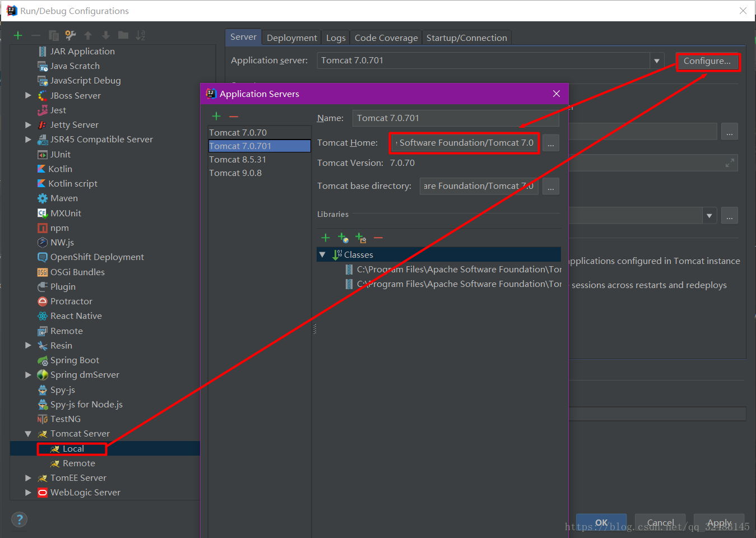Add library with package icon
756x538 pixels.
tap(361, 238)
